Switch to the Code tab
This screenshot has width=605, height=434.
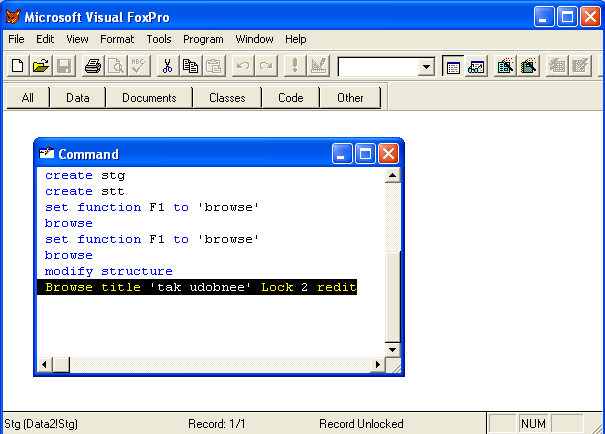coord(291,98)
